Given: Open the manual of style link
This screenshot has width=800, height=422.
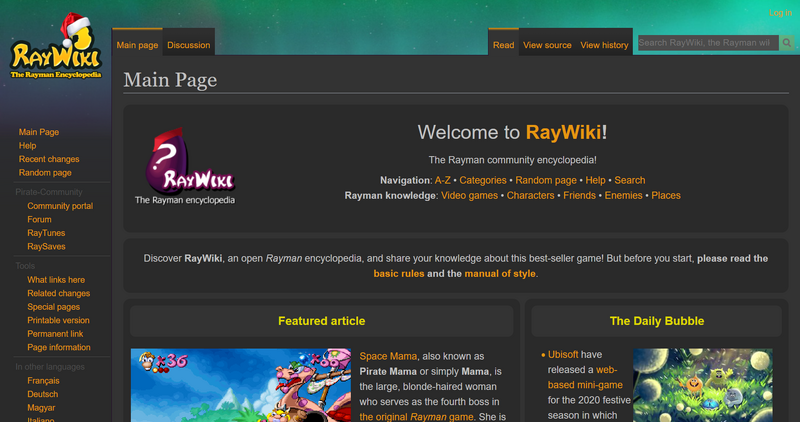Looking at the screenshot, I should click(499, 274).
